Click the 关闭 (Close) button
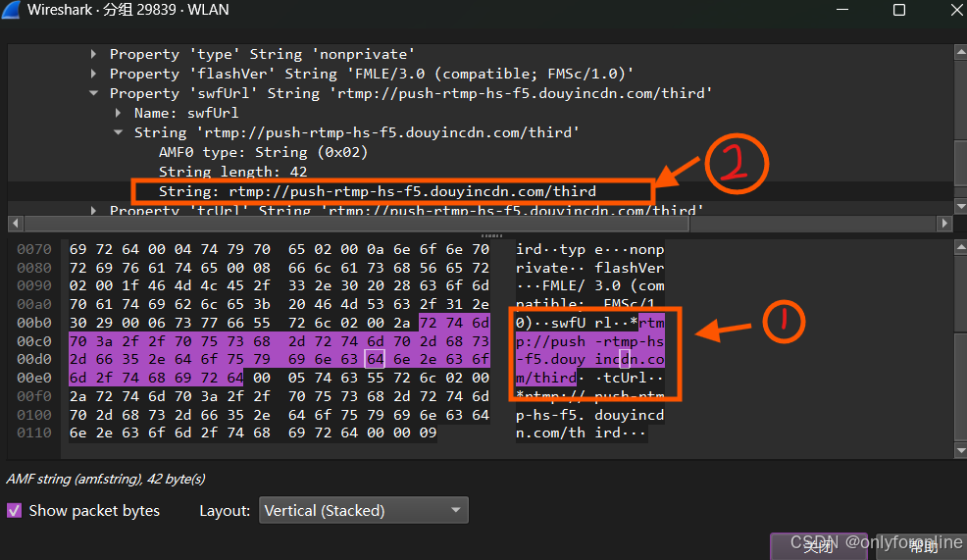The height and width of the screenshot is (560, 967). (818, 546)
